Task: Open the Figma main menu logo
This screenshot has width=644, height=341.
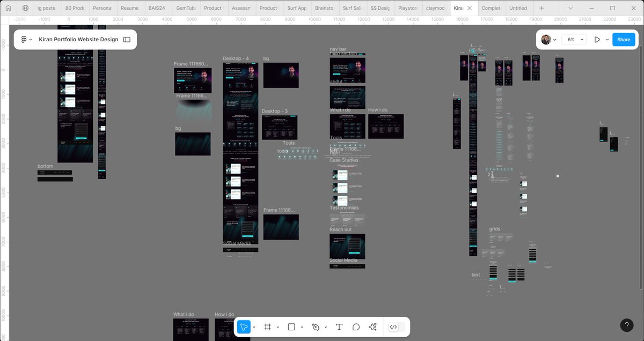Action: (x=24, y=40)
